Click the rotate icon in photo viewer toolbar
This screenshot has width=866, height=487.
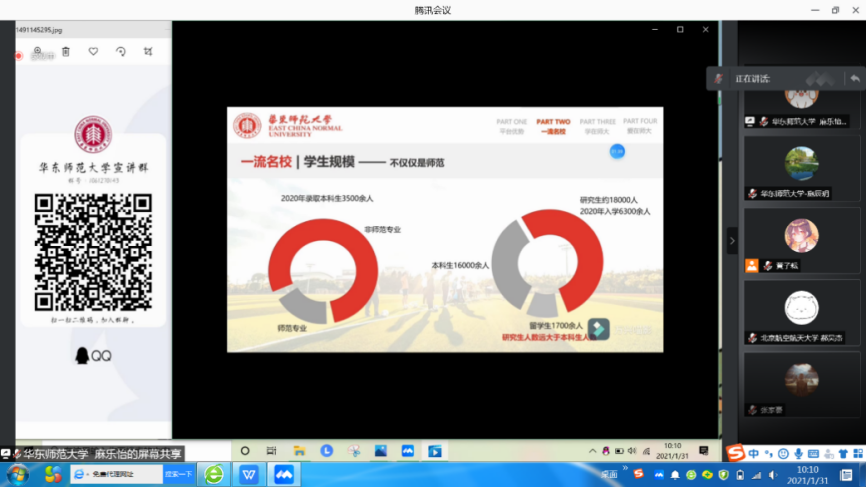tap(121, 51)
